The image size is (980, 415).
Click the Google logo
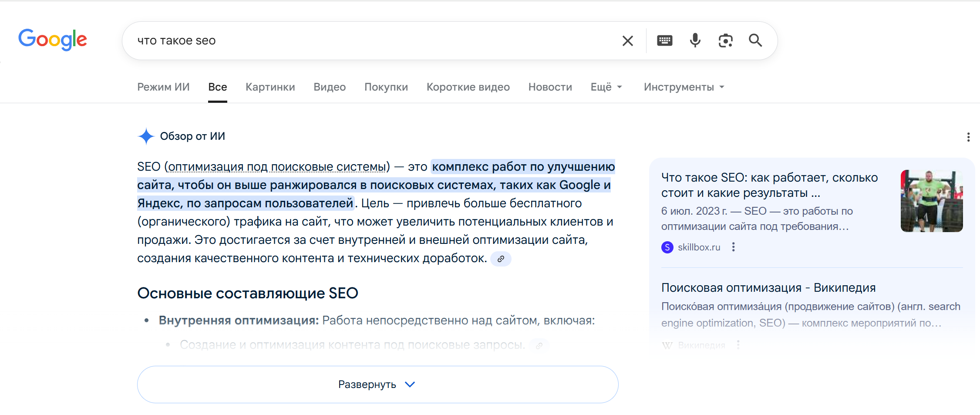53,40
